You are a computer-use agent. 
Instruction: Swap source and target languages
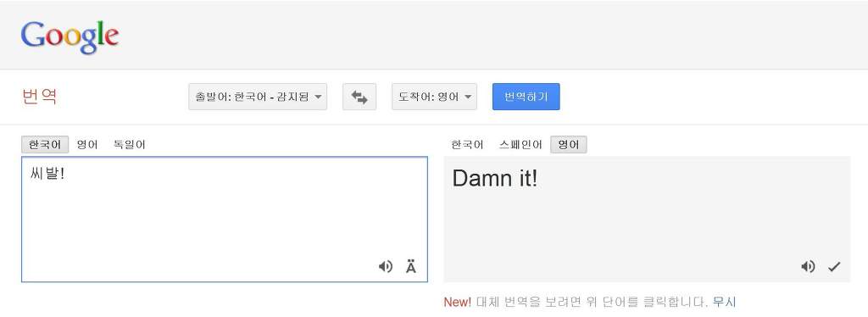[359, 97]
